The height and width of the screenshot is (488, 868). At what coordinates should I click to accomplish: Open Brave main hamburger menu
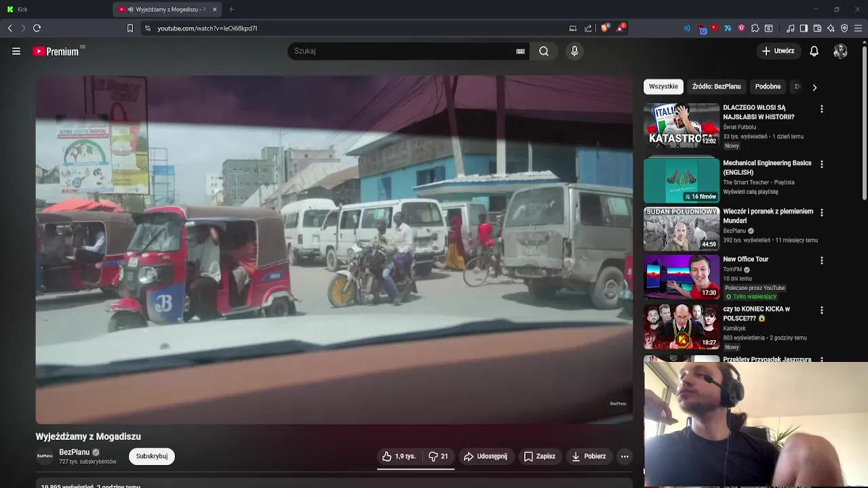(859, 28)
